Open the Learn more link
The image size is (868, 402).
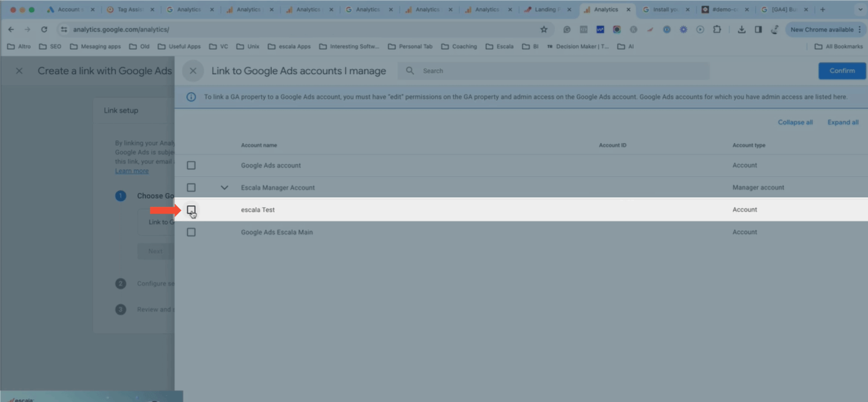[x=131, y=171]
